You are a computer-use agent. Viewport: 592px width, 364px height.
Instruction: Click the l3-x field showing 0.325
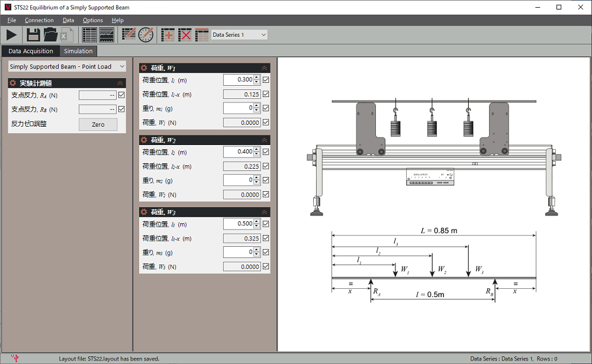tap(242, 239)
